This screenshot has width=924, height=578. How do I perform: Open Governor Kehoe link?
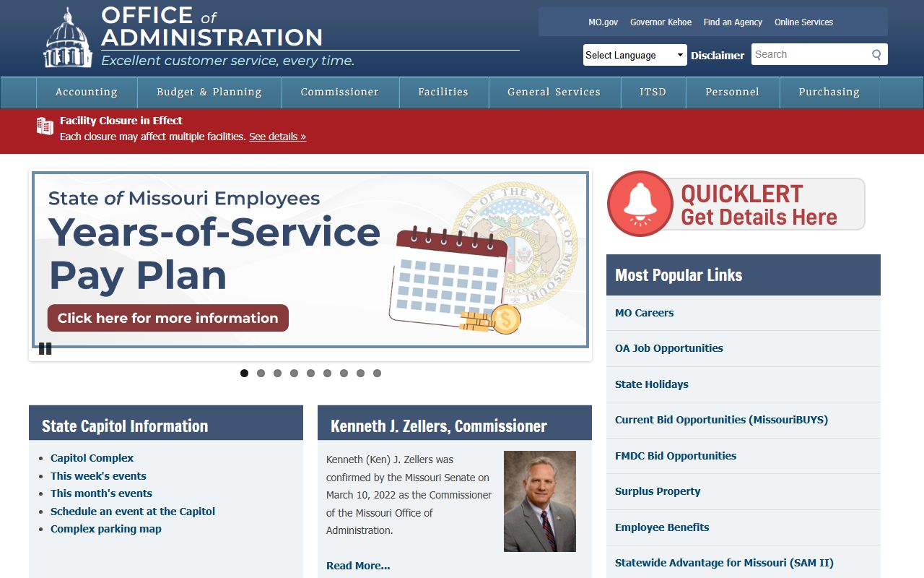661,22
